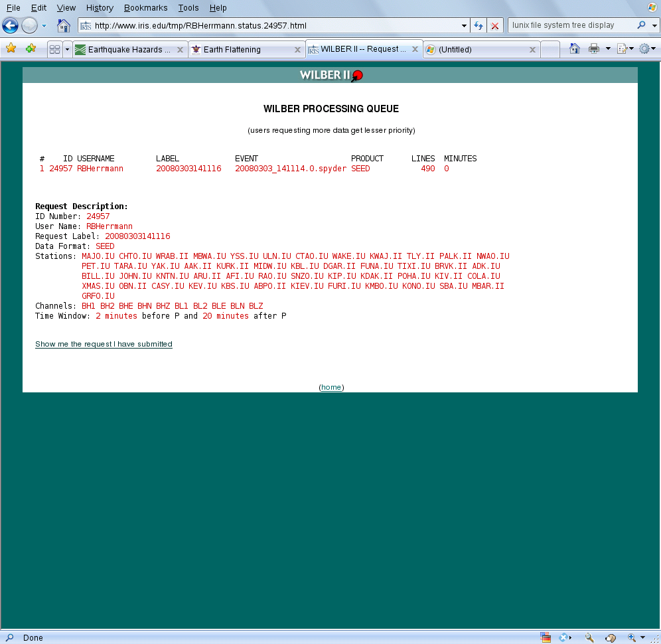Click the queue ID 24957 in table row
This screenshot has height=644, width=661.
[60, 168]
